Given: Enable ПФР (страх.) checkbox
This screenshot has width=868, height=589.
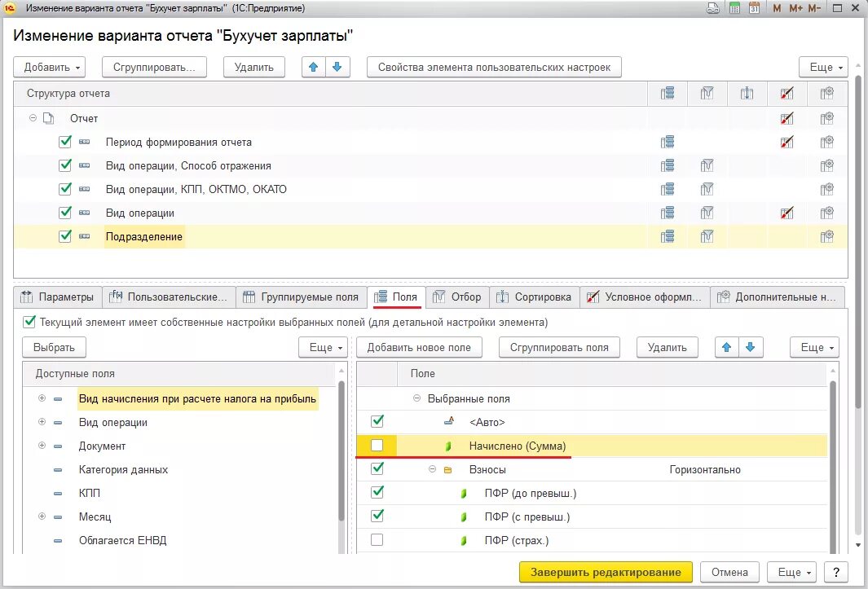Looking at the screenshot, I should [377, 540].
